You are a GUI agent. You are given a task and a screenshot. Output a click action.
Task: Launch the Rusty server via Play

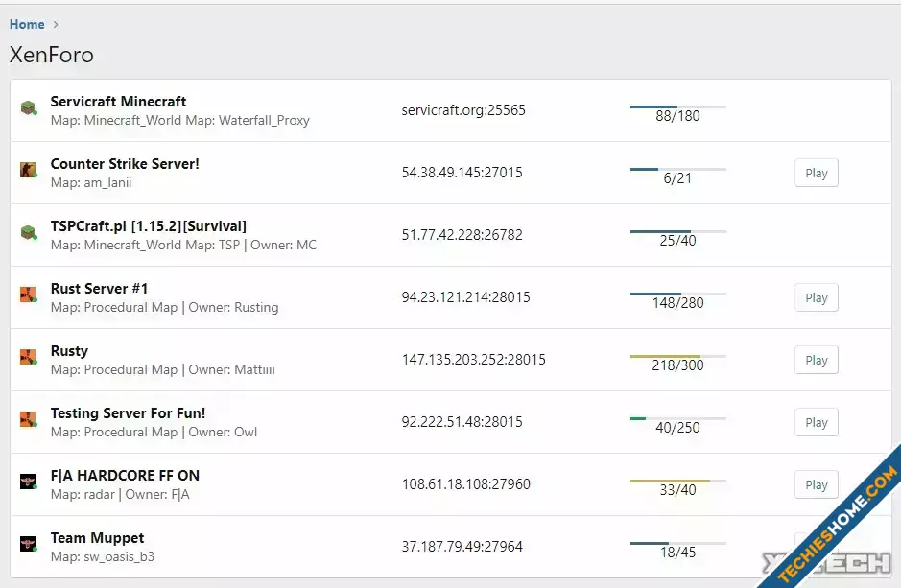point(816,360)
